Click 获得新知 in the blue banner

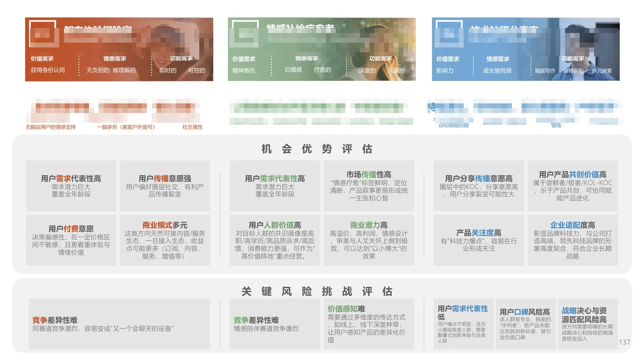point(573,71)
